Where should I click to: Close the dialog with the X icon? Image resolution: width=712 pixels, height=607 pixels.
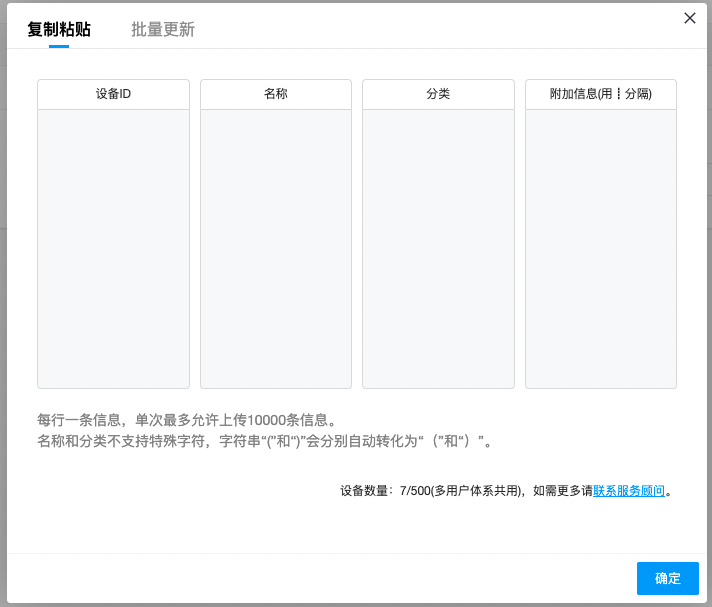click(x=690, y=18)
